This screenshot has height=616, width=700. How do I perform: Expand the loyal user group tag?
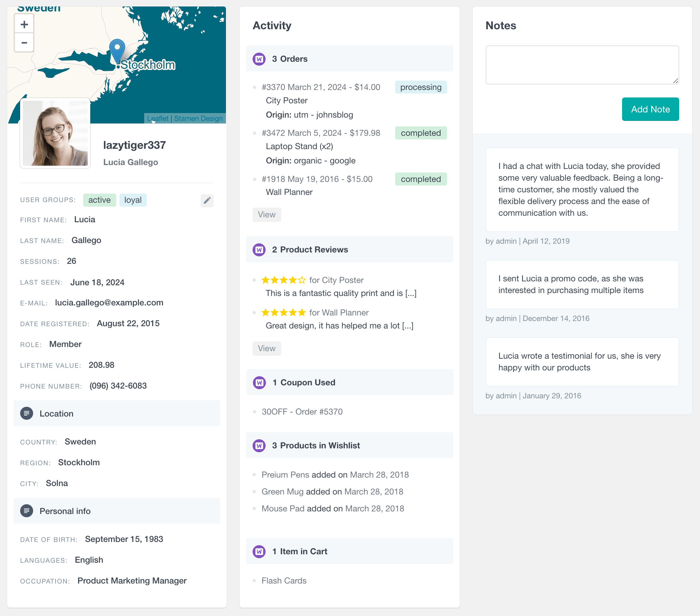pos(133,199)
